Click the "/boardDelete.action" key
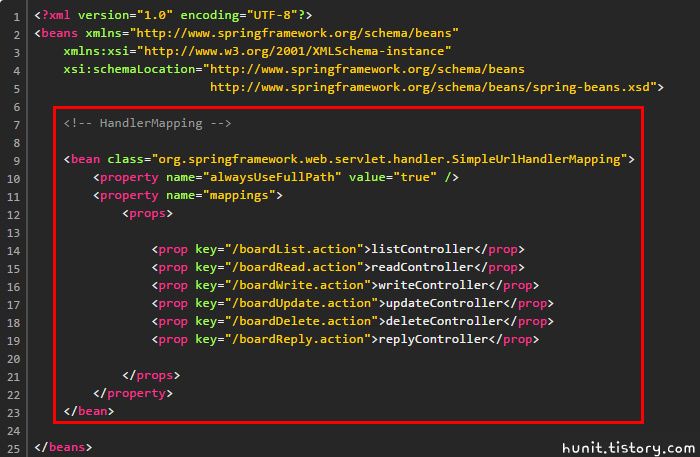 (301, 321)
